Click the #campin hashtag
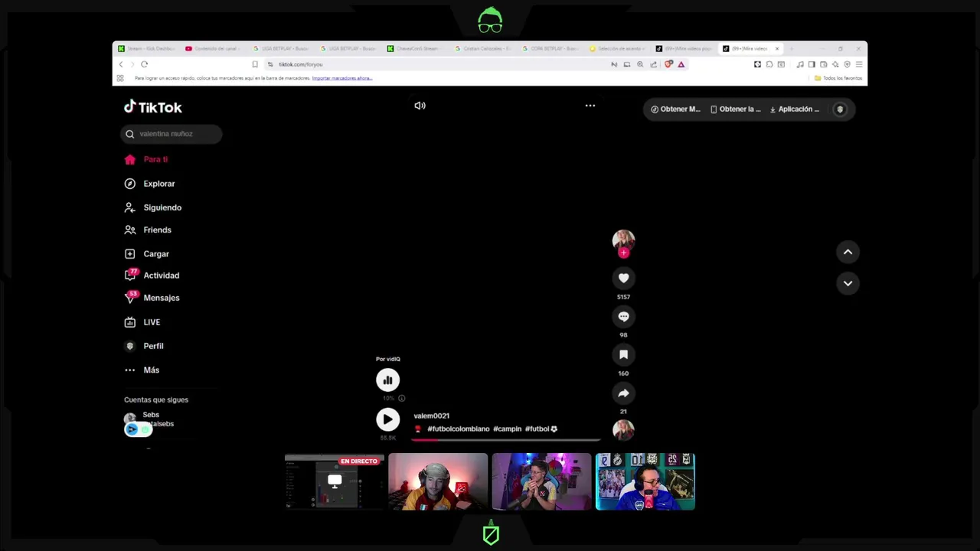 click(507, 429)
